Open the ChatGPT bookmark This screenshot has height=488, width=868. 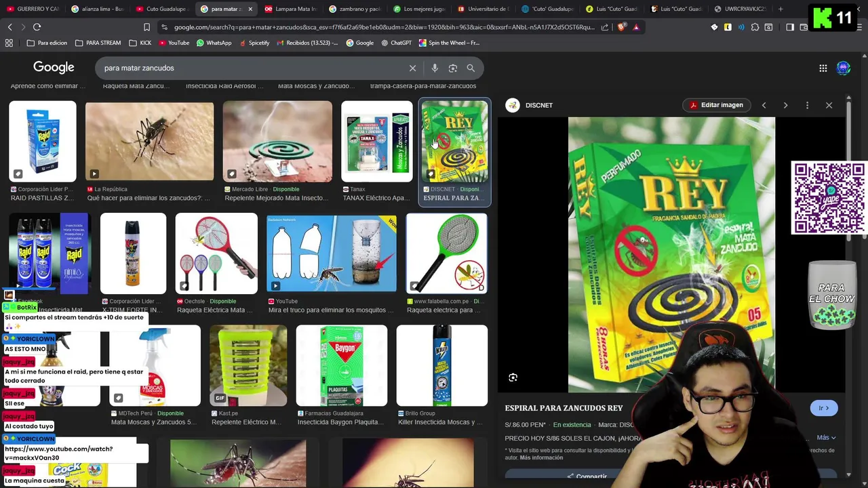pos(396,43)
